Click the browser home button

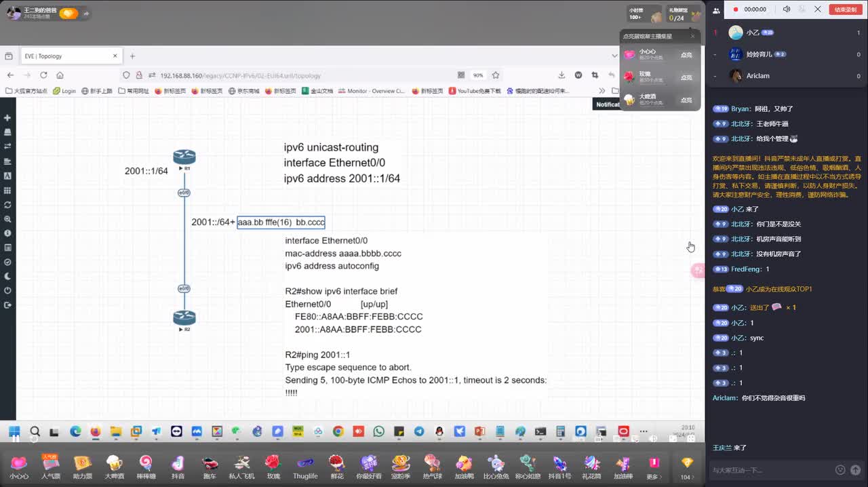(x=60, y=75)
